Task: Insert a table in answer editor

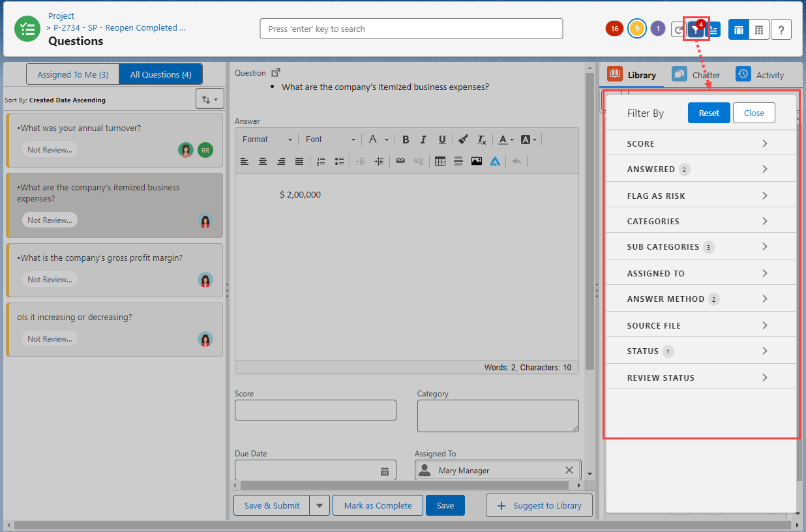Action: click(x=440, y=161)
